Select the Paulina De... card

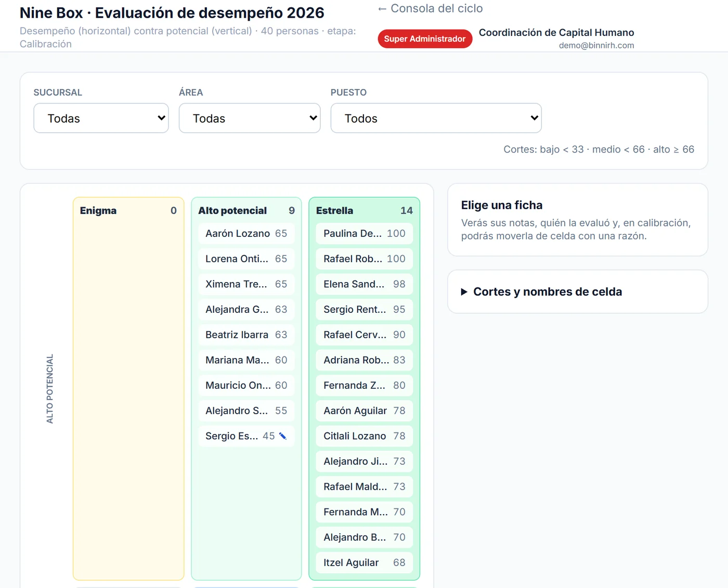click(x=365, y=234)
